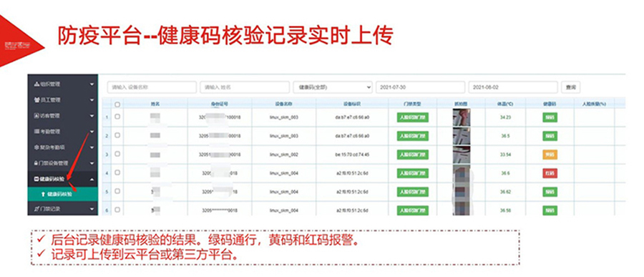
Task: Click the 门禁记录 sidebar icon
Action: [x=36, y=209]
